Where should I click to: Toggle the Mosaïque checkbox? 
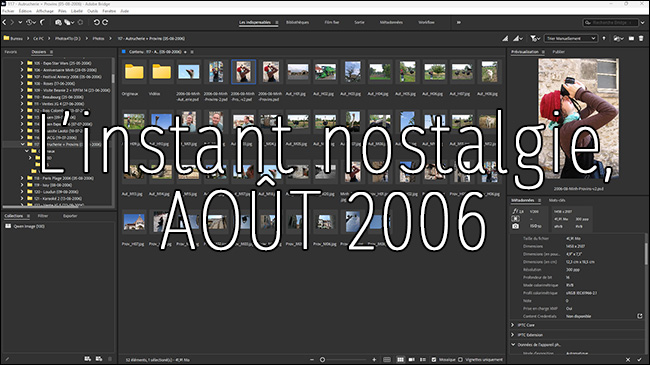pyautogui.click(x=434, y=360)
